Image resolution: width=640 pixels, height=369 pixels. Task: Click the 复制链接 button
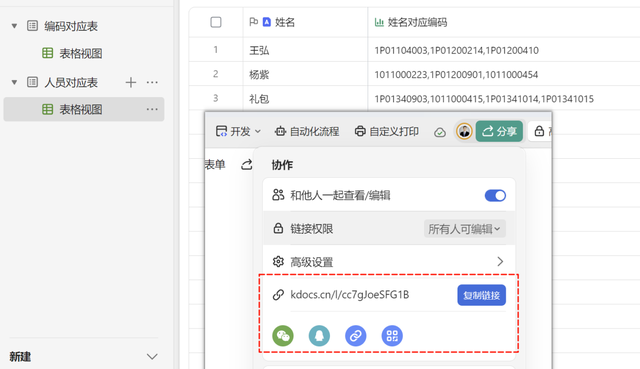pyautogui.click(x=482, y=295)
